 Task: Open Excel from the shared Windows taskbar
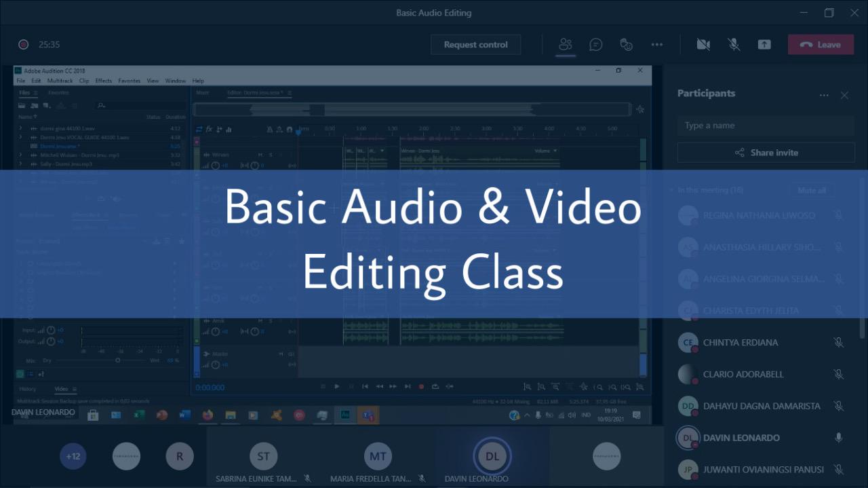point(139,415)
